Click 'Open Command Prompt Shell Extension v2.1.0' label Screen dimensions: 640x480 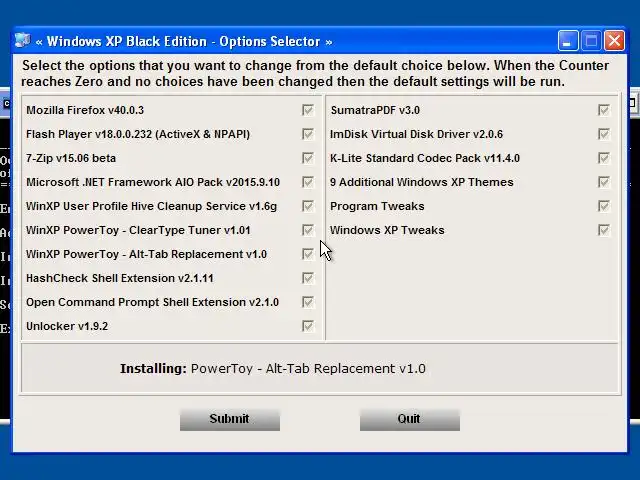153,302
